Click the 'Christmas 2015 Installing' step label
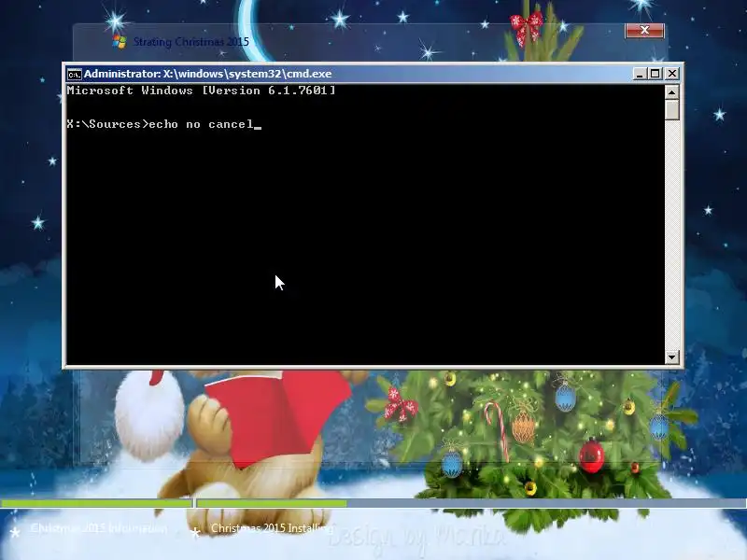 (272, 528)
